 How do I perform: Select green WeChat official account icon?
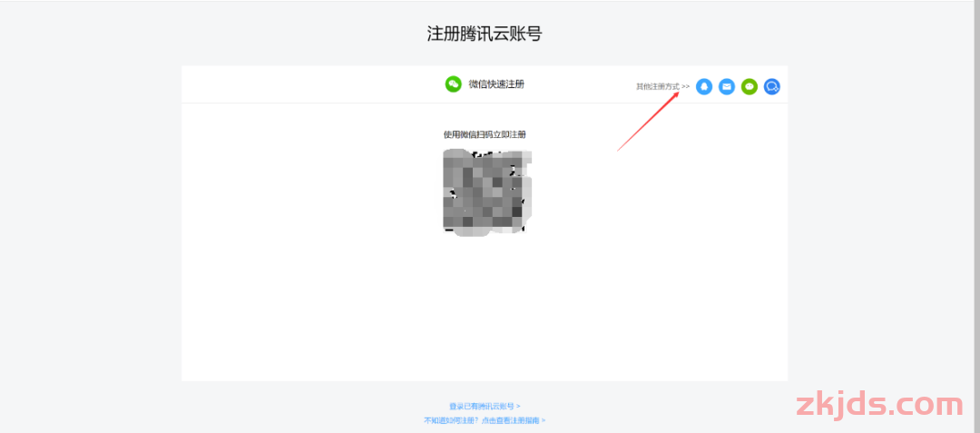pos(750,87)
